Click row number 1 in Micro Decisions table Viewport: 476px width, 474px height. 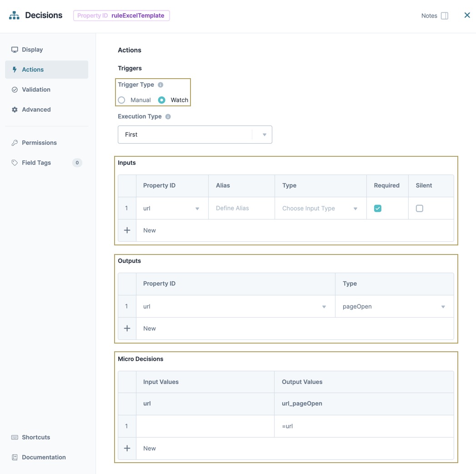point(126,426)
